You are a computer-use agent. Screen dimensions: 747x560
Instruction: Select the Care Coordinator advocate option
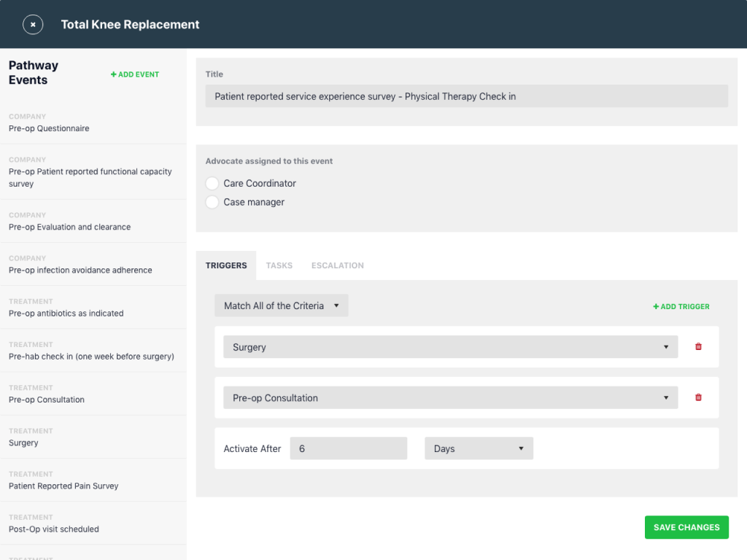click(x=212, y=183)
